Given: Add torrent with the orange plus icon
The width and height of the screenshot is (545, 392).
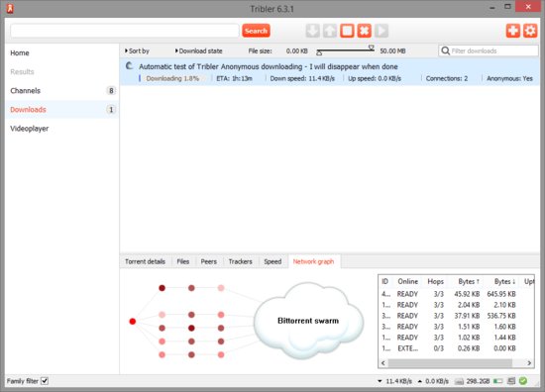Looking at the screenshot, I should click(x=513, y=31).
